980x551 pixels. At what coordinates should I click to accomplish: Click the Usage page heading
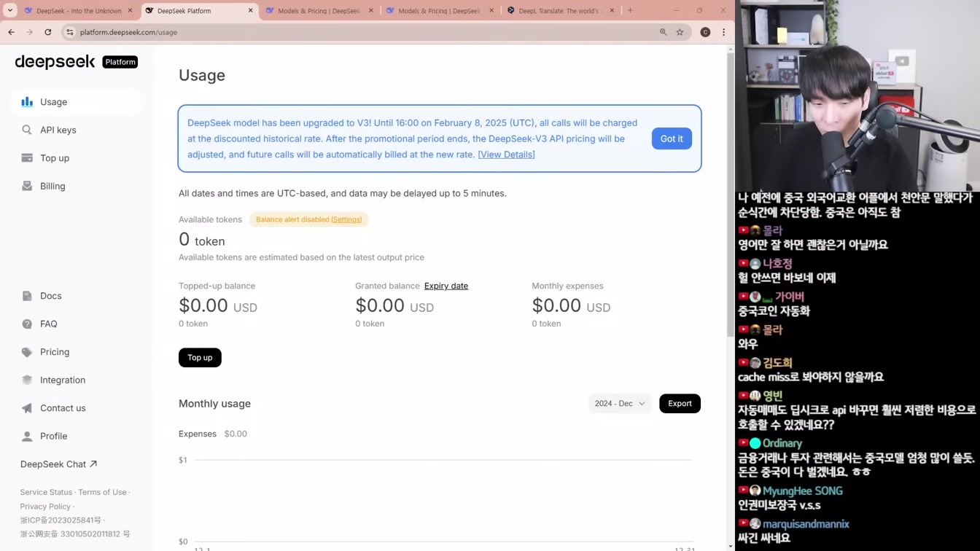[x=202, y=76]
